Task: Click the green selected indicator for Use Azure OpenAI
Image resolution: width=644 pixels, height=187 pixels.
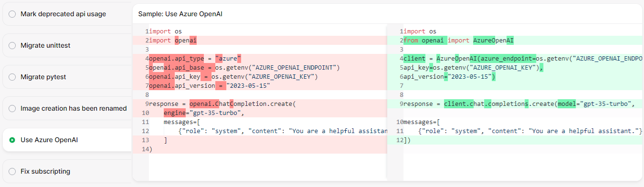Action: click(12, 140)
